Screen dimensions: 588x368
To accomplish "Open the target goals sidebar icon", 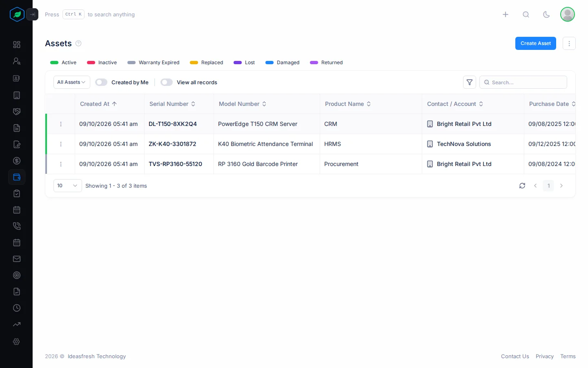I will point(17,275).
